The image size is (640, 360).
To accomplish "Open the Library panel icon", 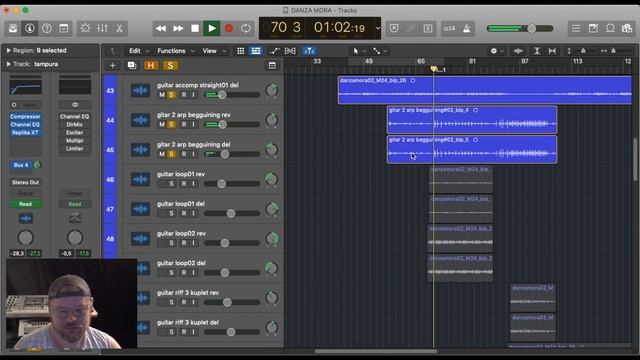I will tap(13, 28).
